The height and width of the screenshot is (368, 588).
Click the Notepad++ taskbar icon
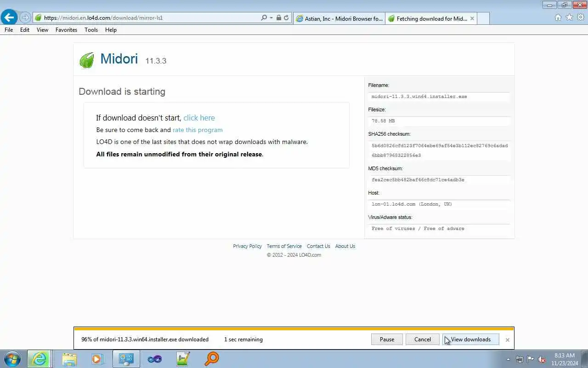(x=183, y=359)
